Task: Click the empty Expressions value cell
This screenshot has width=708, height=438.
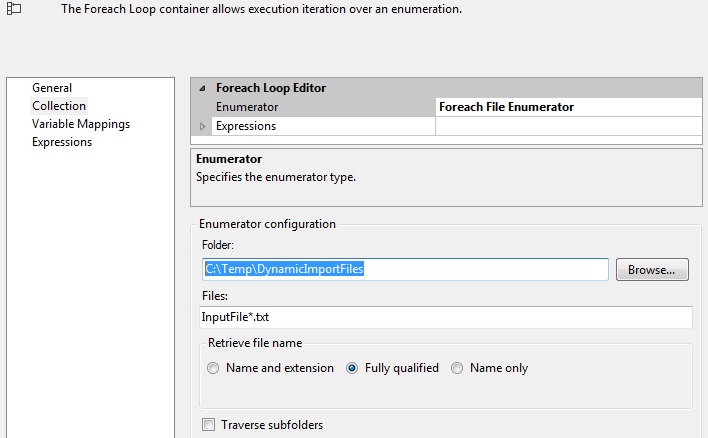Action: point(570,126)
